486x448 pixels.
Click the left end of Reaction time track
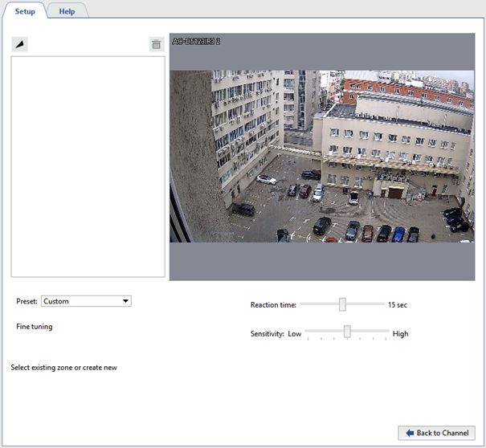[304, 304]
